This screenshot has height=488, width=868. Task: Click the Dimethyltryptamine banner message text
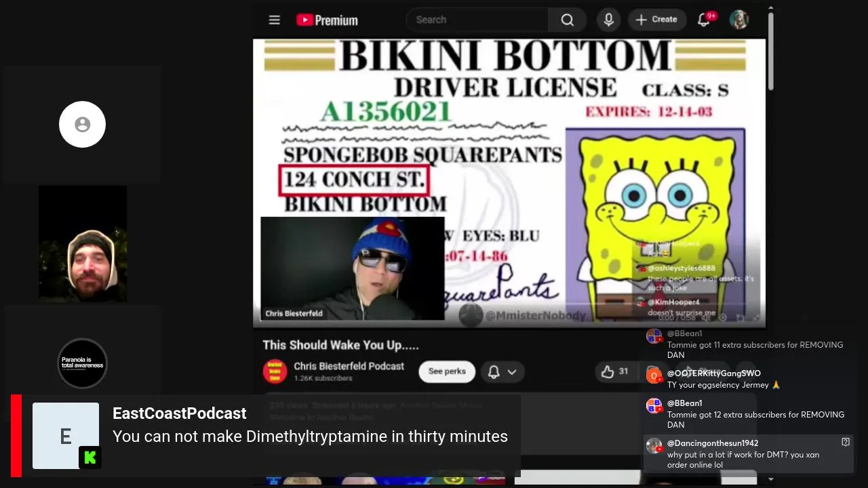click(310, 436)
